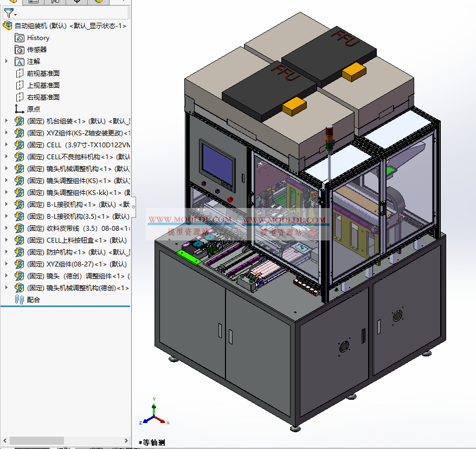The height and width of the screenshot is (449, 476).
Task: Open the filter icon in FeatureManager
Action: click(9, 13)
